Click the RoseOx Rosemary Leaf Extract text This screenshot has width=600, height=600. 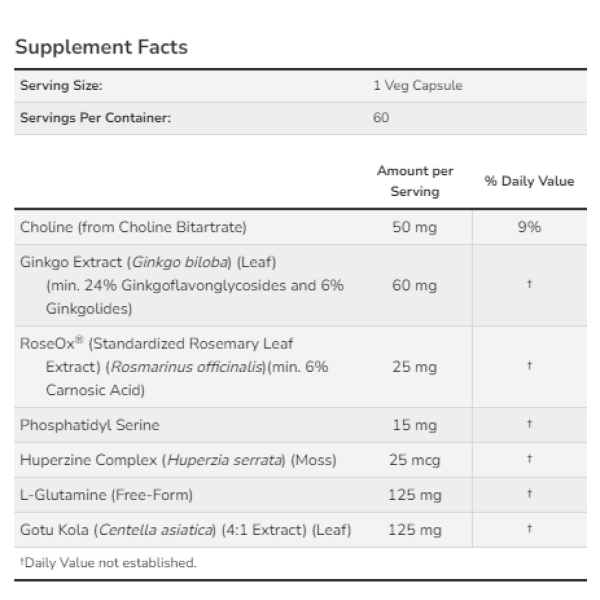coord(174,367)
